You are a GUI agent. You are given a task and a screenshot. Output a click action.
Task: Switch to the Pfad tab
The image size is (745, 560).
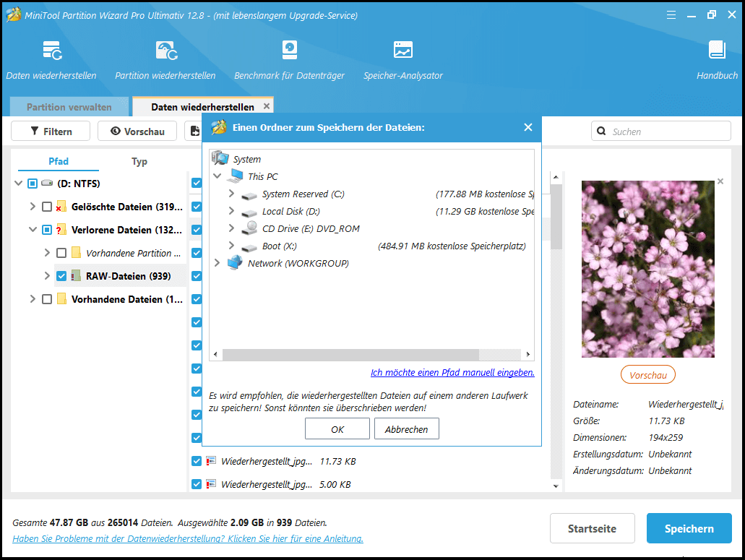59,161
